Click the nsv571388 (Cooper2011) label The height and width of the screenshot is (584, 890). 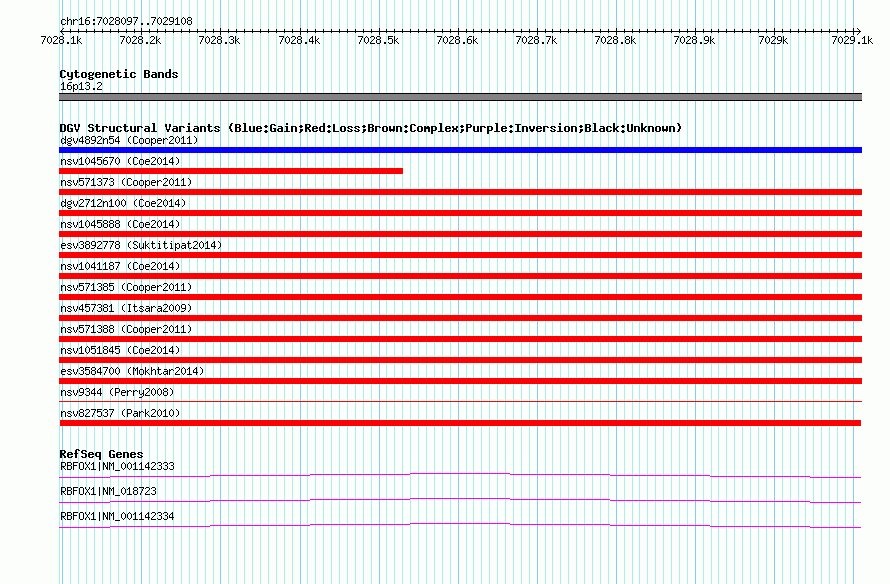click(126, 329)
